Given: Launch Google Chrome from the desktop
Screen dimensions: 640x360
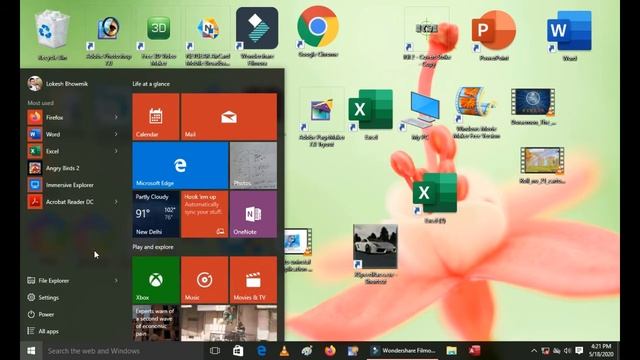Looking at the screenshot, I should [318, 31].
